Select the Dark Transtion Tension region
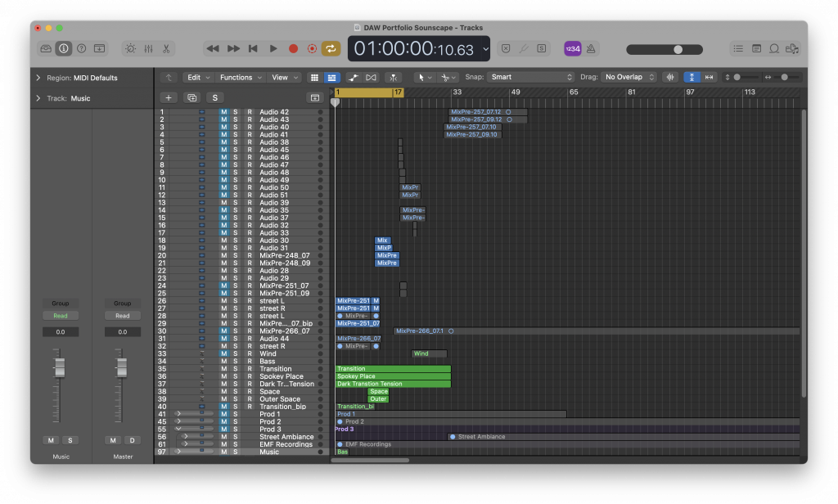Viewport: 838px width, 504px height. tap(393, 384)
